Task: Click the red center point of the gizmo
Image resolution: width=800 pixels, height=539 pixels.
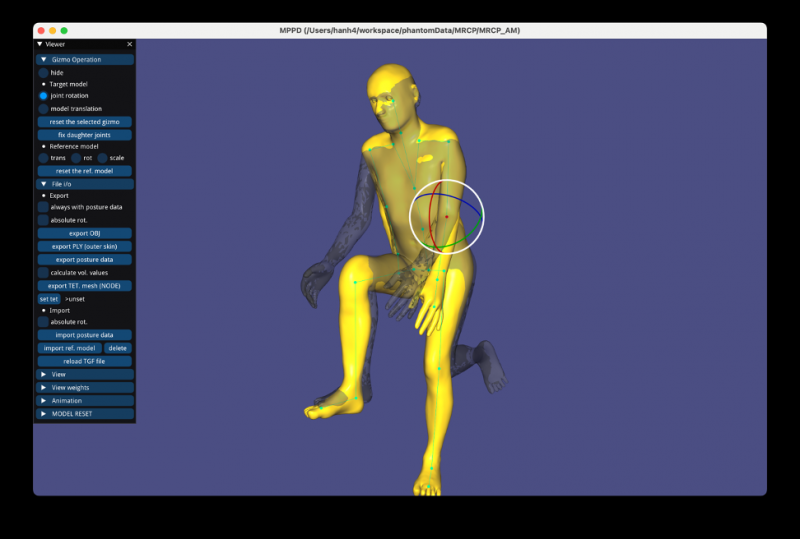Action: coord(447,217)
